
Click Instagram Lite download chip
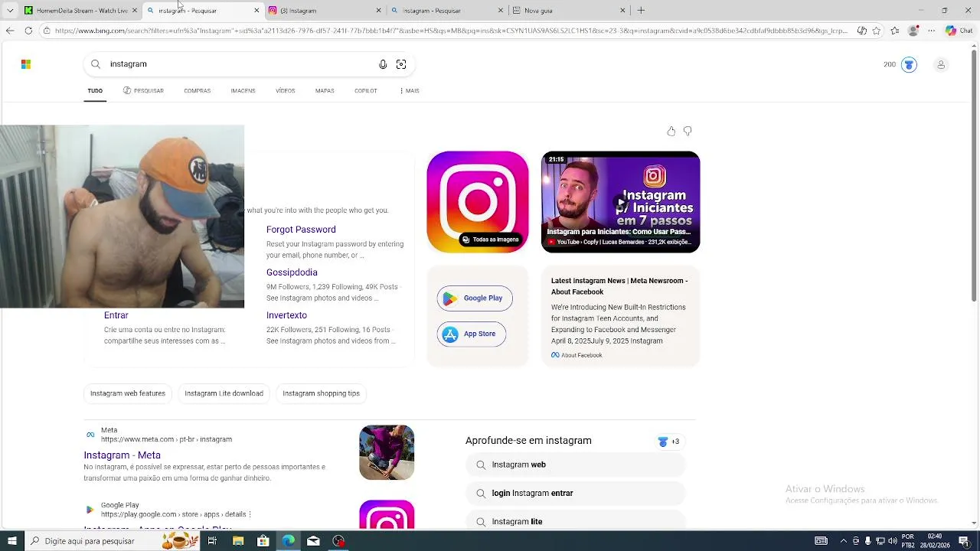coord(224,393)
